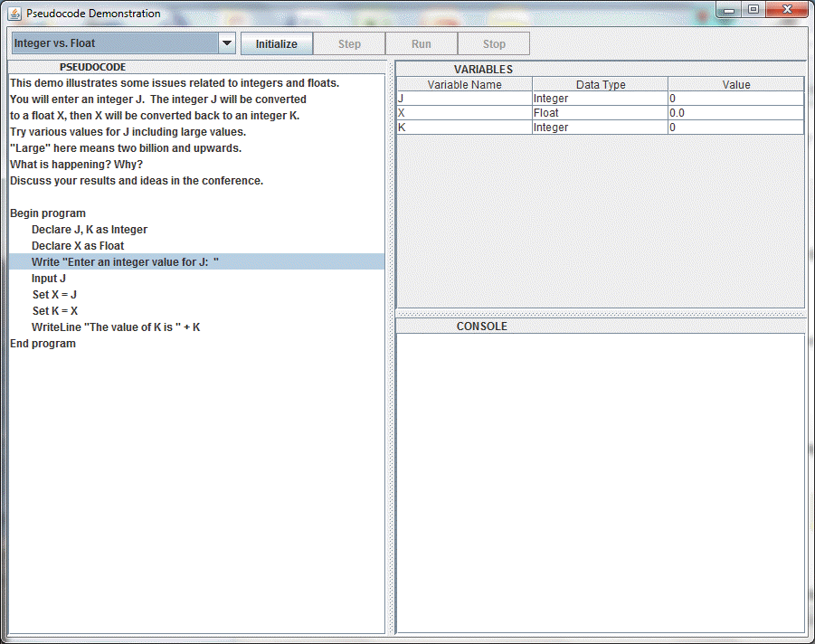Click the Step button
The height and width of the screenshot is (644, 815).
pos(349,43)
